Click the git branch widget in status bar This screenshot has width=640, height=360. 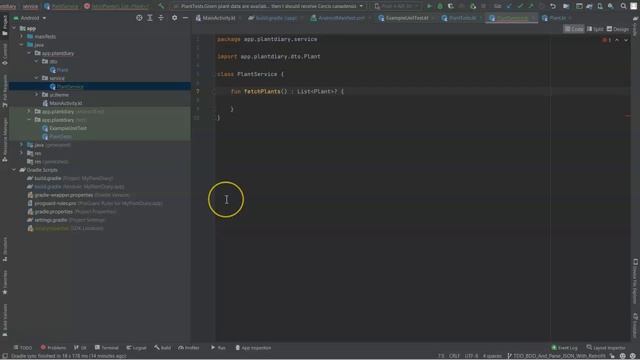[x=556, y=356]
